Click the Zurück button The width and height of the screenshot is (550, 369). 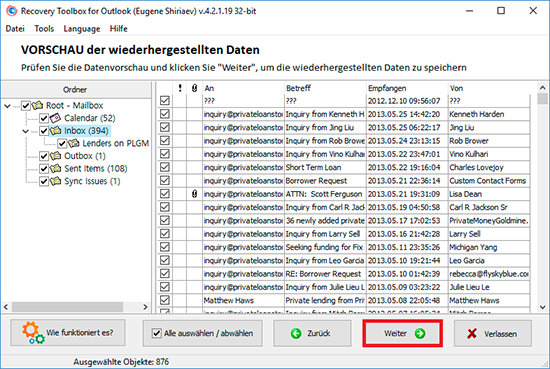pyautogui.click(x=312, y=333)
